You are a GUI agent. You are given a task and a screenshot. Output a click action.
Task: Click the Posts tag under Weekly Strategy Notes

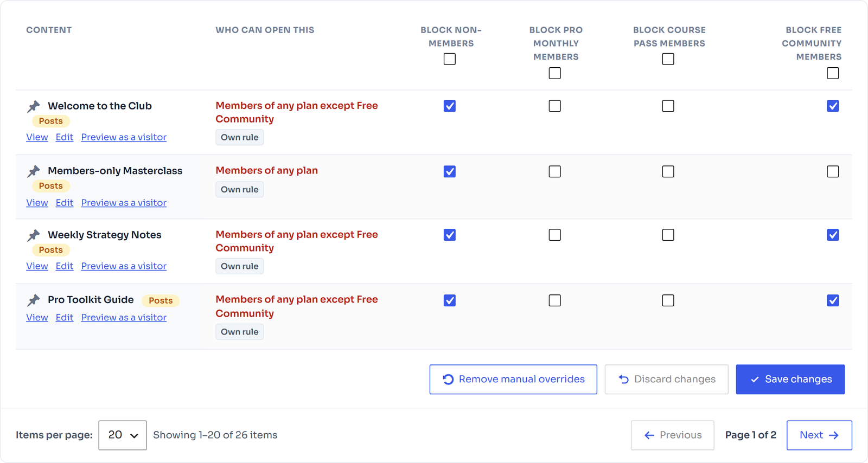tap(51, 250)
